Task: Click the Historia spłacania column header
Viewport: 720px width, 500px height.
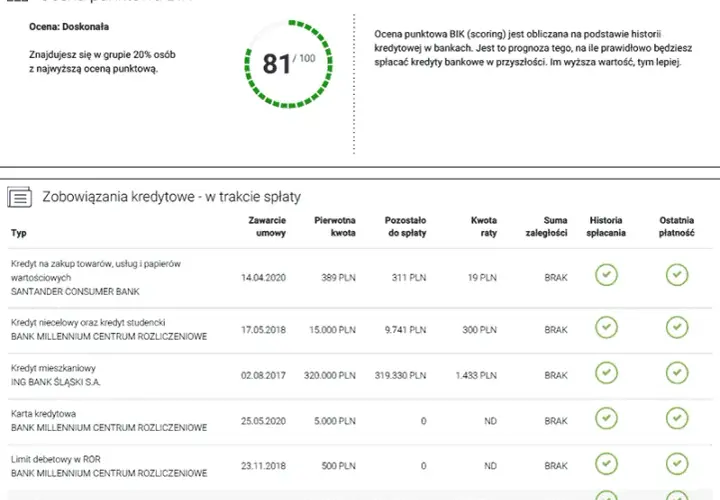Action: pos(606,226)
